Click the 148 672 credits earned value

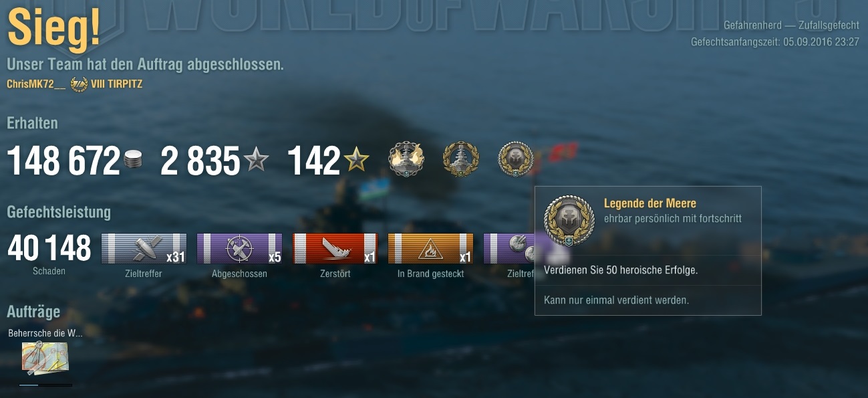click(63, 161)
